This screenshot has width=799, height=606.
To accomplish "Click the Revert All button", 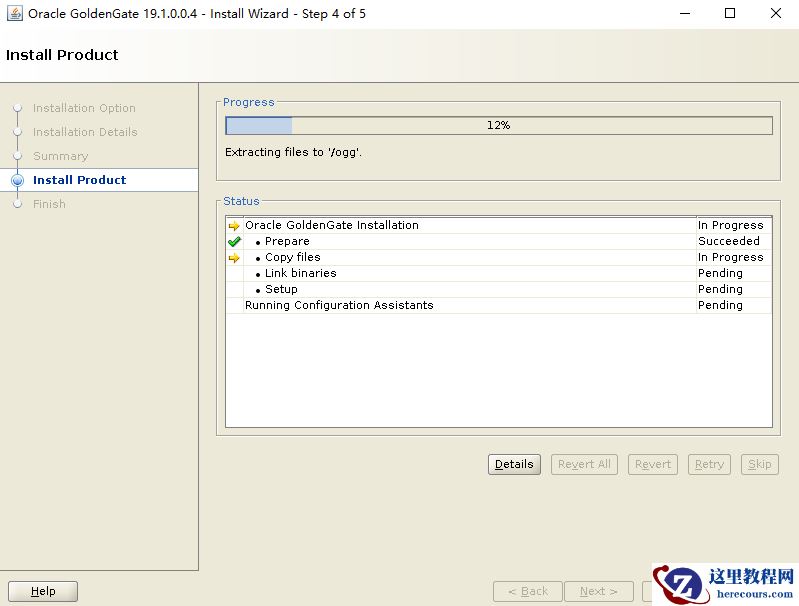I will pos(584,464).
